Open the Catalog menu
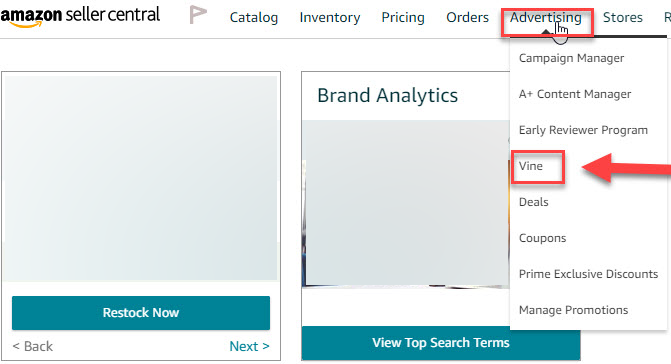Viewport: 671px width, 364px height. tap(254, 18)
